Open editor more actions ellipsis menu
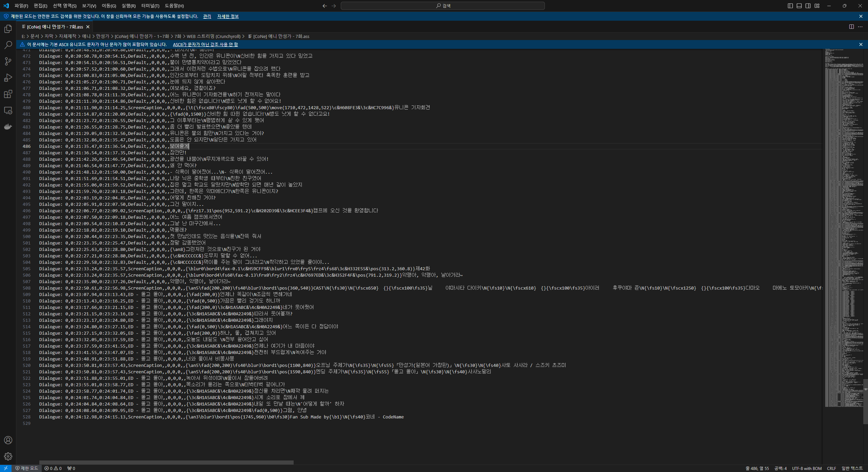Image resolution: width=868 pixels, height=472 pixels. [x=860, y=27]
